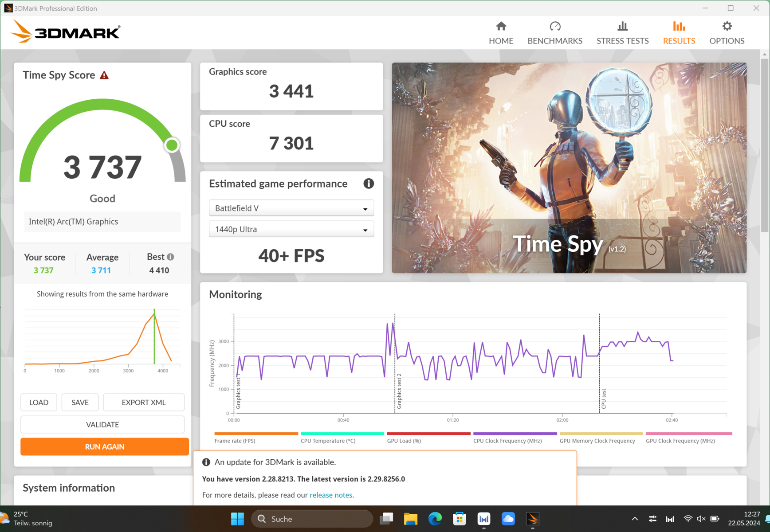Open Microsoft Store from the taskbar
This screenshot has height=532, width=770.
click(x=460, y=519)
